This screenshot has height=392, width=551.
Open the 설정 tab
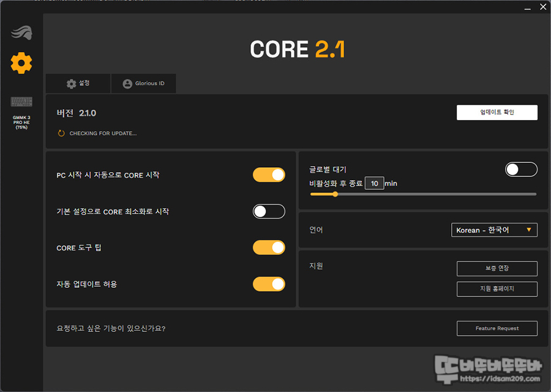coord(78,83)
